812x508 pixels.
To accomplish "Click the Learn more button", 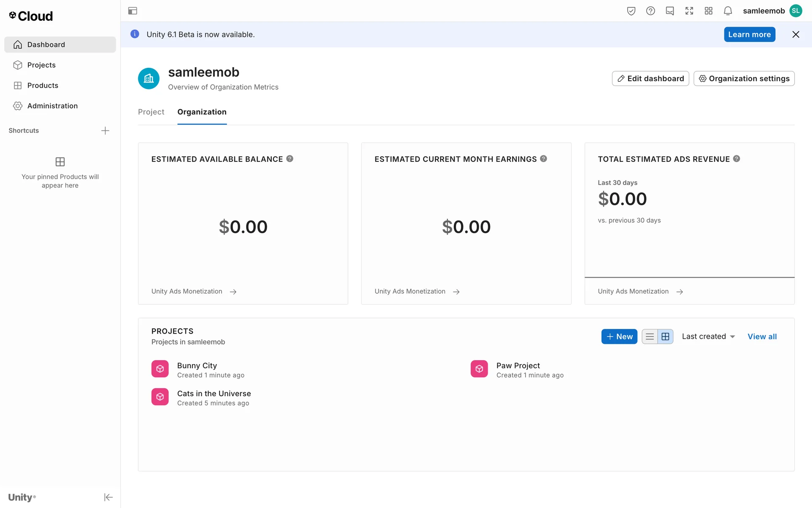I will (x=749, y=35).
